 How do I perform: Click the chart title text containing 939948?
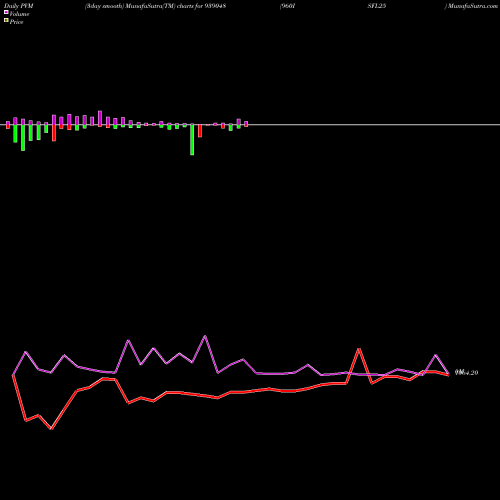tap(155, 6)
